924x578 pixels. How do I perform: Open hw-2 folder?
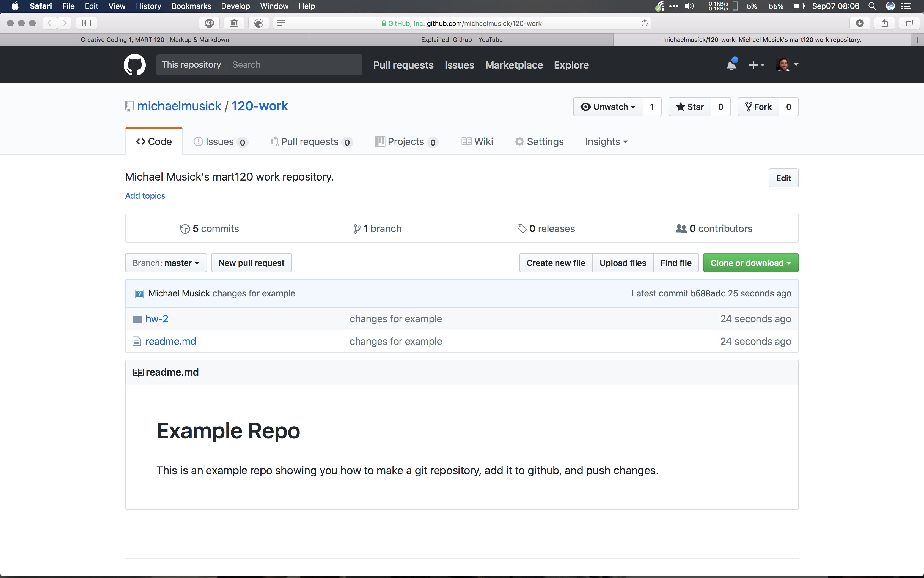[157, 319]
